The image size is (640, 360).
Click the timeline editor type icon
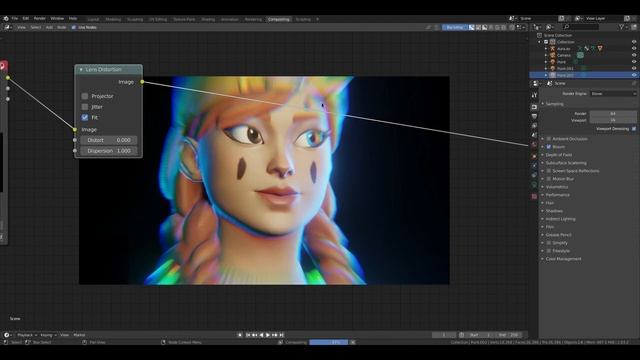coord(7,335)
